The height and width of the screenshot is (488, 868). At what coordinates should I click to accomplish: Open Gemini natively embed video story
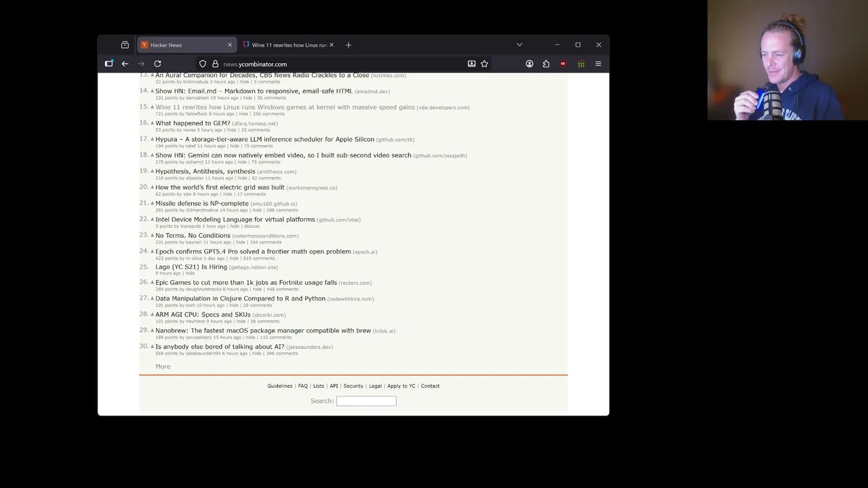click(x=283, y=155)
